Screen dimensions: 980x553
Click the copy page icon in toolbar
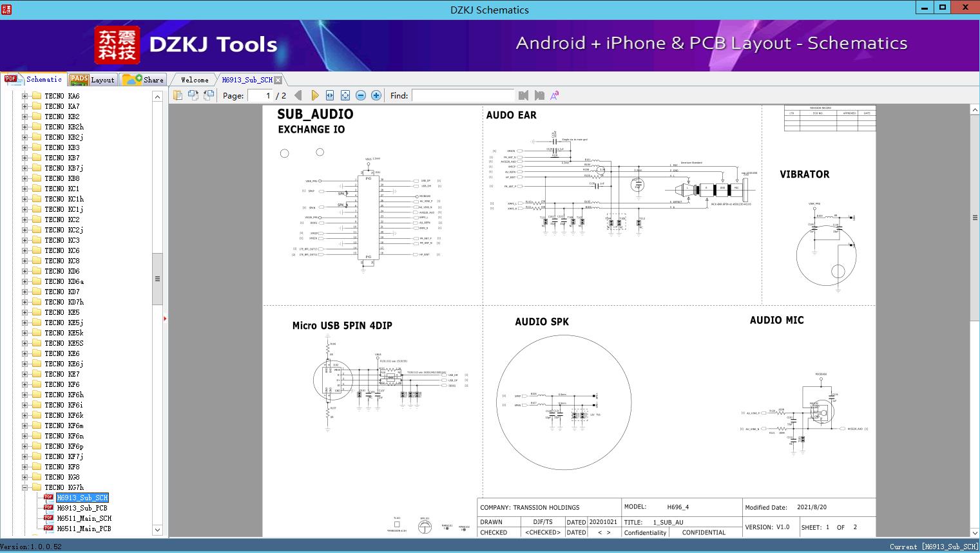[178, 95]
